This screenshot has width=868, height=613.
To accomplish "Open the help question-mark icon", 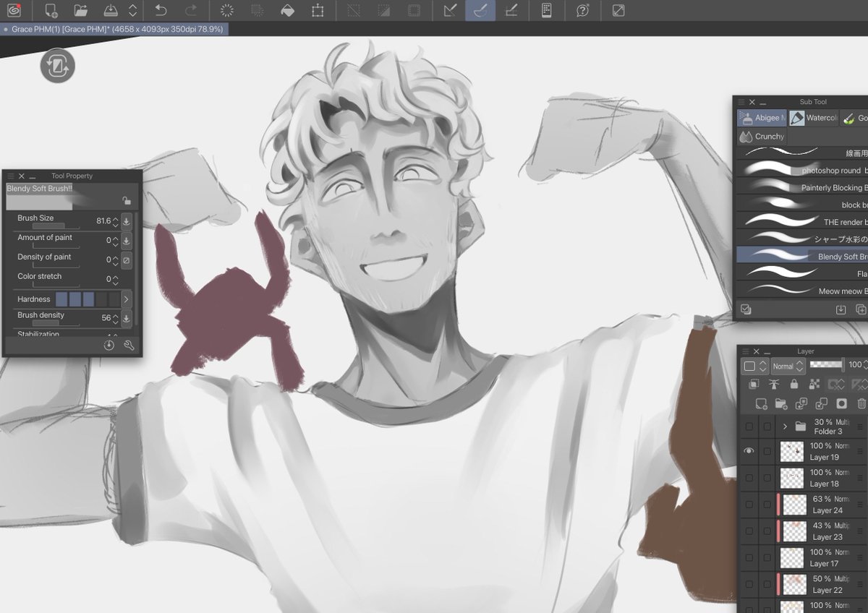I will point(582,10).
